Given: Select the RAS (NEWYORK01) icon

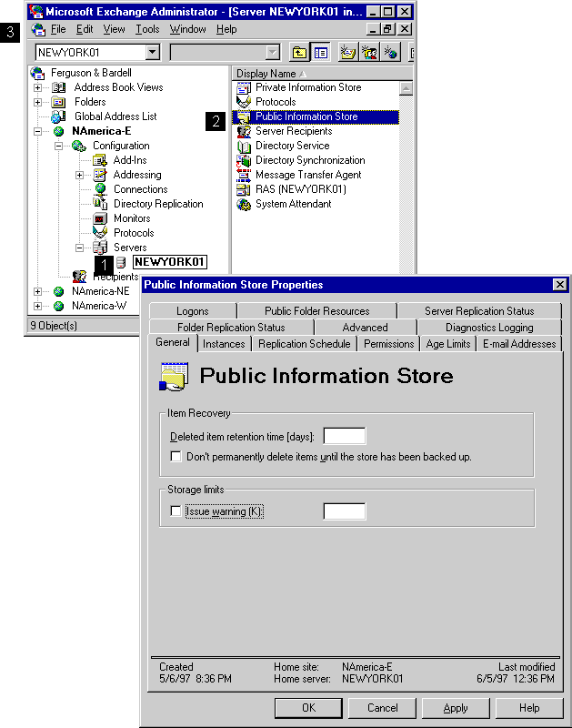Looking at the screenshot, I should pyautogui.click(x=244, y=189).
